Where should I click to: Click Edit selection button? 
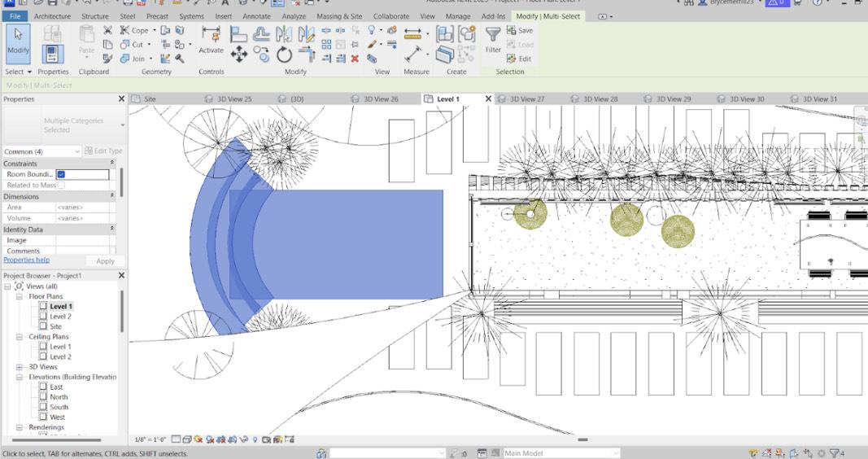pos(519,58)
